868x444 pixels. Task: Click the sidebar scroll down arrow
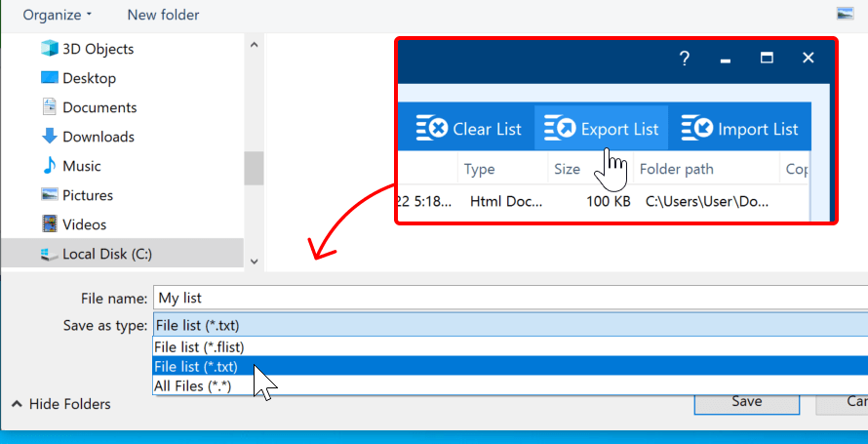click(254, 261)
